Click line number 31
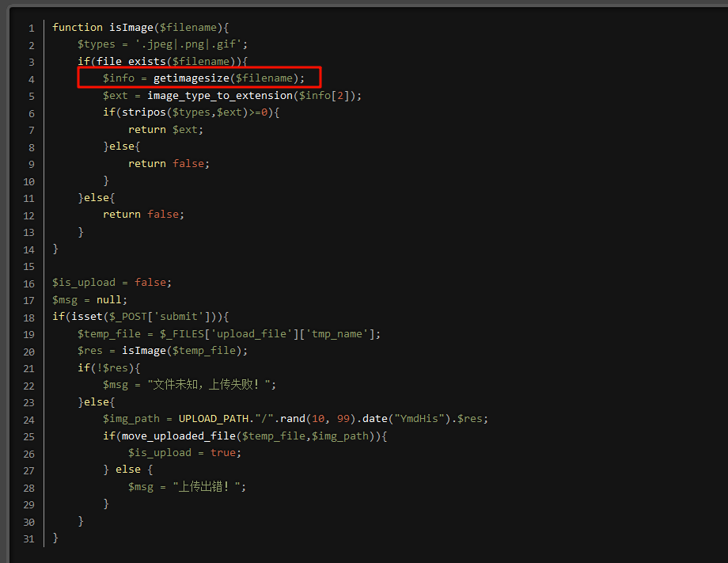The height and width of the screenshot is (563, 728). point(28,538)
